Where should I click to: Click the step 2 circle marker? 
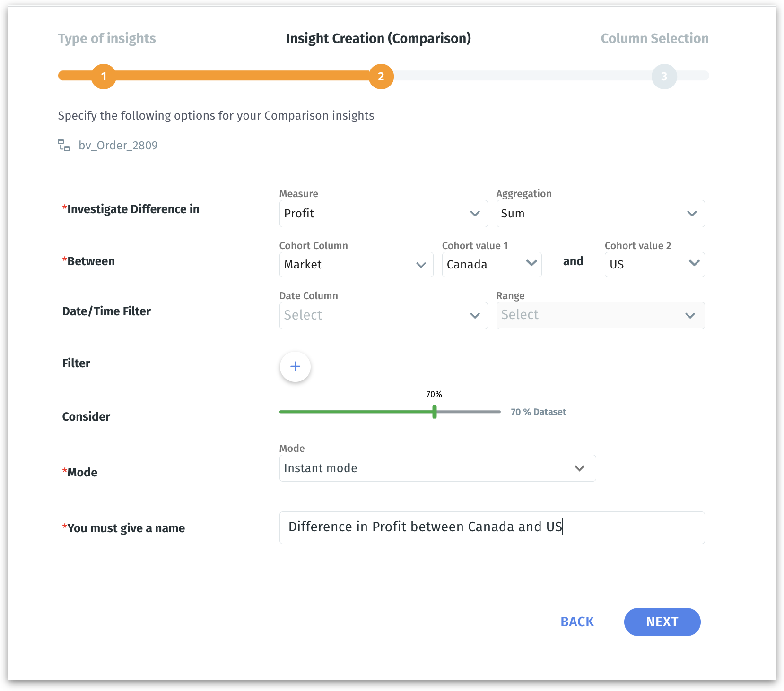point(381,76)
